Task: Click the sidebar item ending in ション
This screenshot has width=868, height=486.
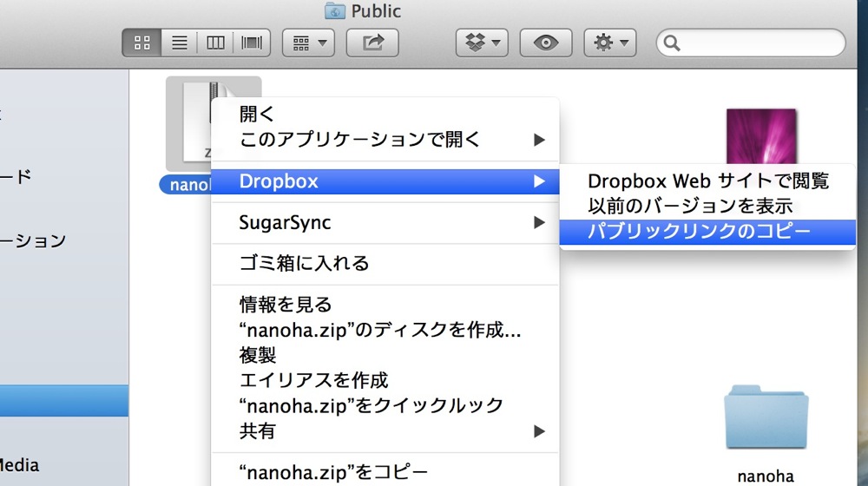Action: click(33, 240)
